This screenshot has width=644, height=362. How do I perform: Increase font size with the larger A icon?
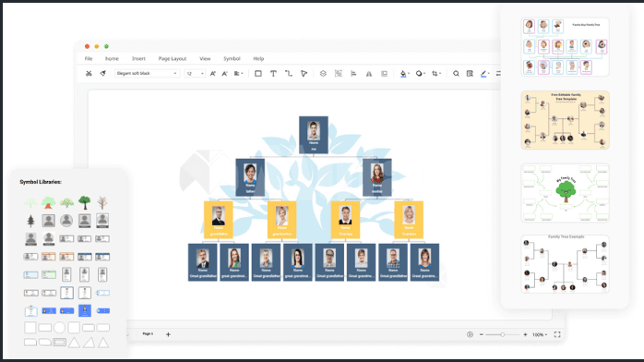[x=213, y=74]
